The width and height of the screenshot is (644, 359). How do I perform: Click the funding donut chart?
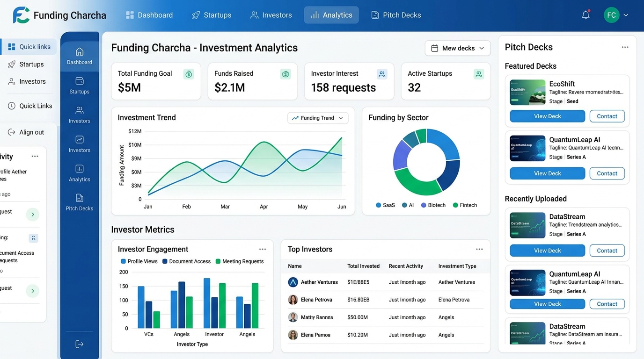426,162
